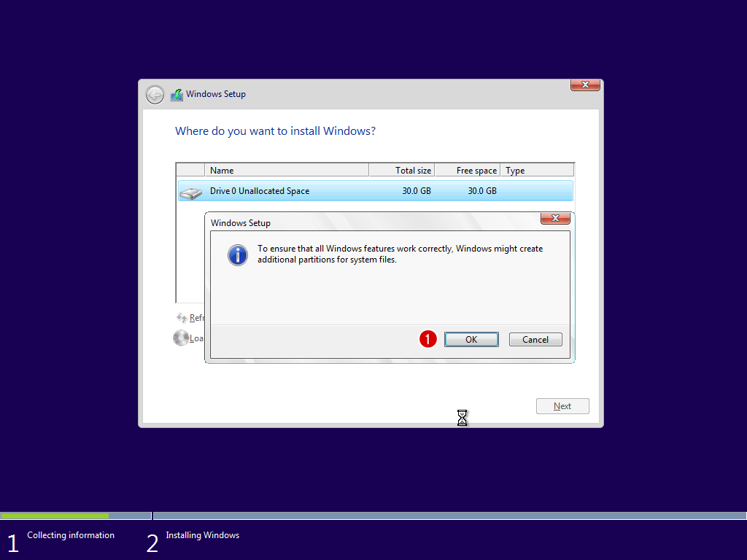Click the red number 1 marker
Viewport: 747px width, 560px height.
click(428, 339)
